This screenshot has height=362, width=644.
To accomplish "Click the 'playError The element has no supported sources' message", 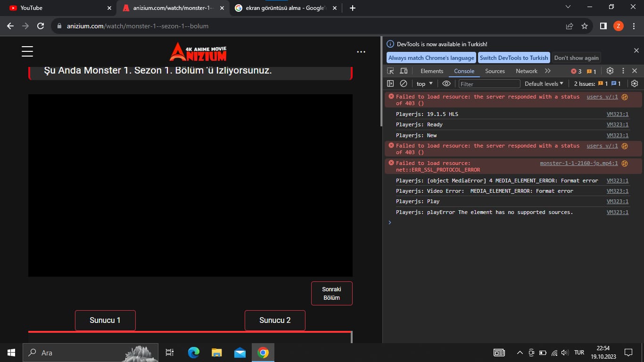I will point(485,212).
